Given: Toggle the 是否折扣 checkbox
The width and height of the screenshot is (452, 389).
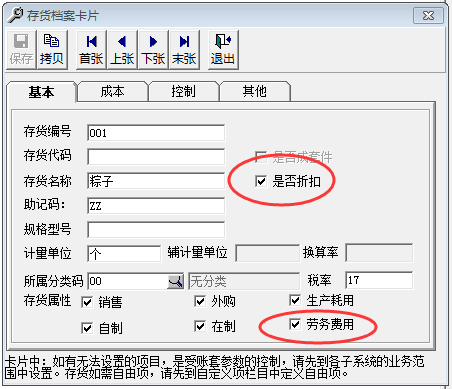Looking at the screenshot, I should click(x=261, y=181).
